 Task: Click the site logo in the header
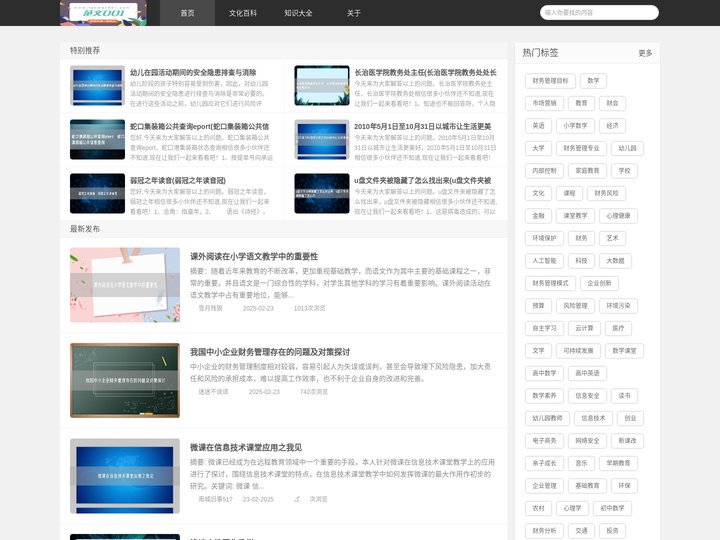coord(103,13)
